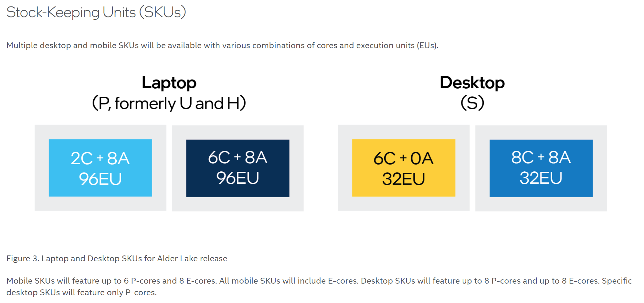Select the Laptop heading
Image resolution: width=644 pixels, height=303 pixels.
click(169, 83)
